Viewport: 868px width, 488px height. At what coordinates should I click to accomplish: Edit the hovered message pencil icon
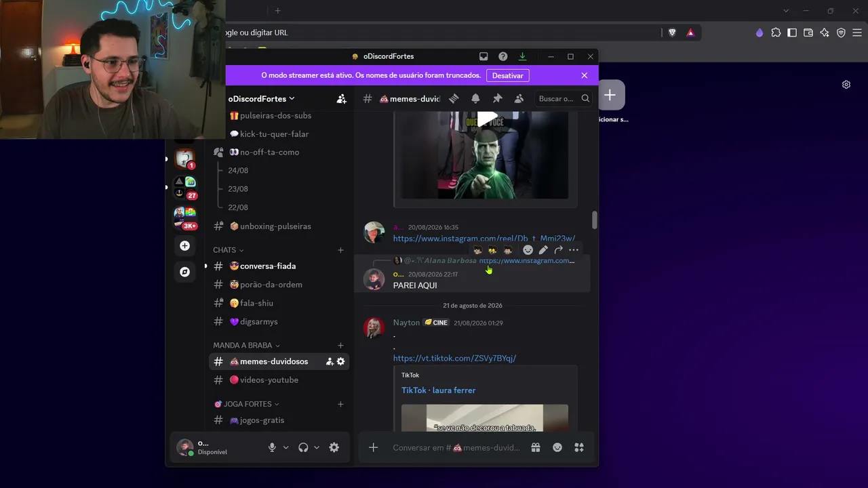pyautogui.click(x=543, y=250)
